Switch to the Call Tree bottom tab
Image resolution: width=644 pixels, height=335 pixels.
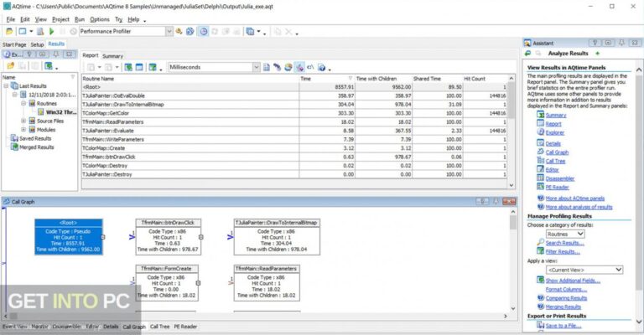click(159, 327)
